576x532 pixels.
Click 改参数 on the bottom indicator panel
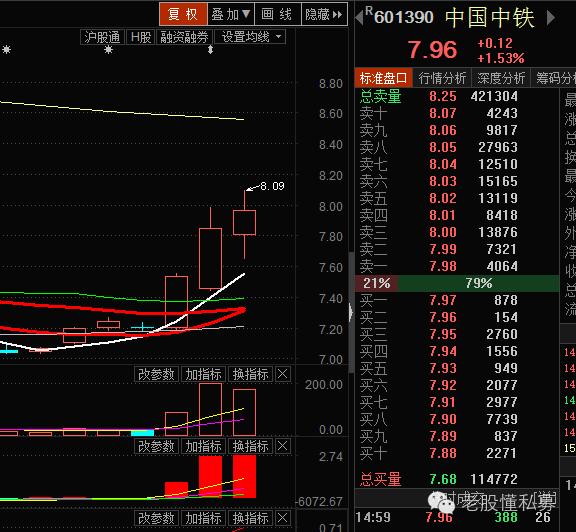click(156, 518)
